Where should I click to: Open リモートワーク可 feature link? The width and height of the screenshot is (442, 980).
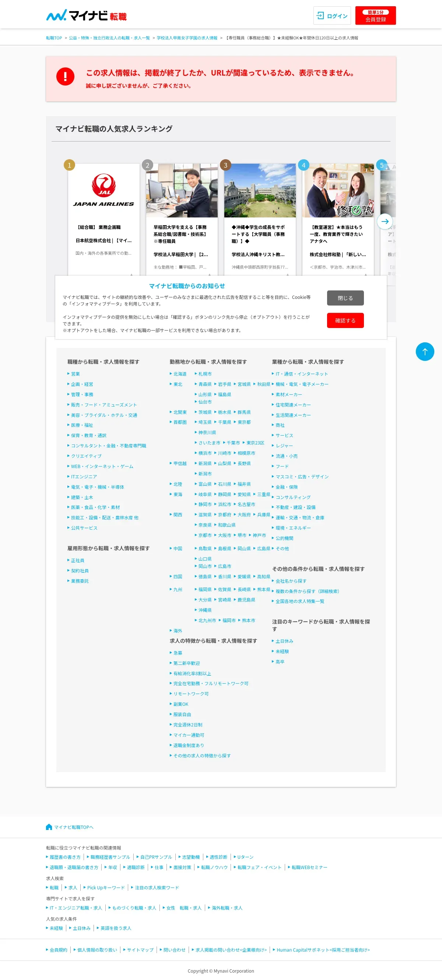pos(191,694)
